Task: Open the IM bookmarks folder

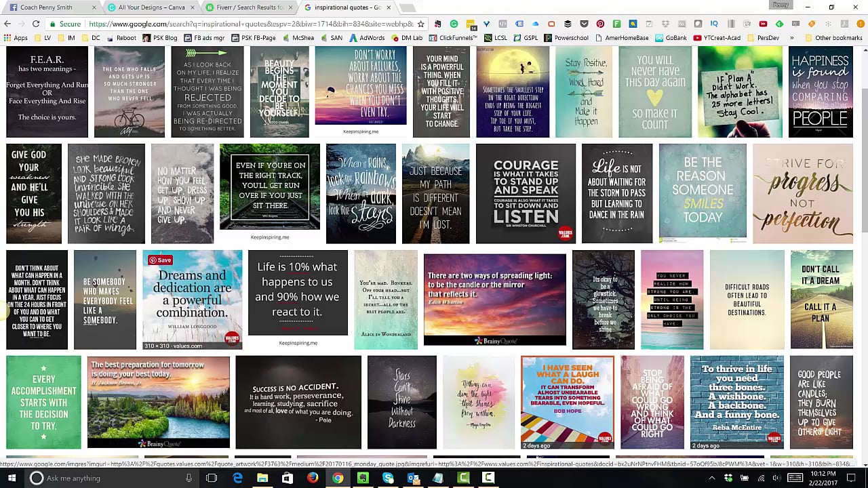Action: tap(66, 38)
